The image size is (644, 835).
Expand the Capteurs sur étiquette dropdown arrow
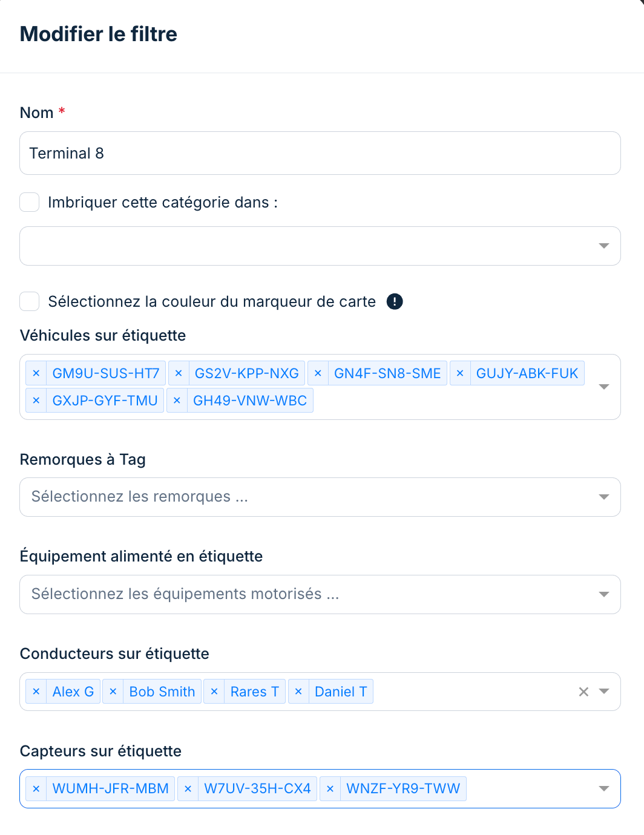click(x=603, y=788)
